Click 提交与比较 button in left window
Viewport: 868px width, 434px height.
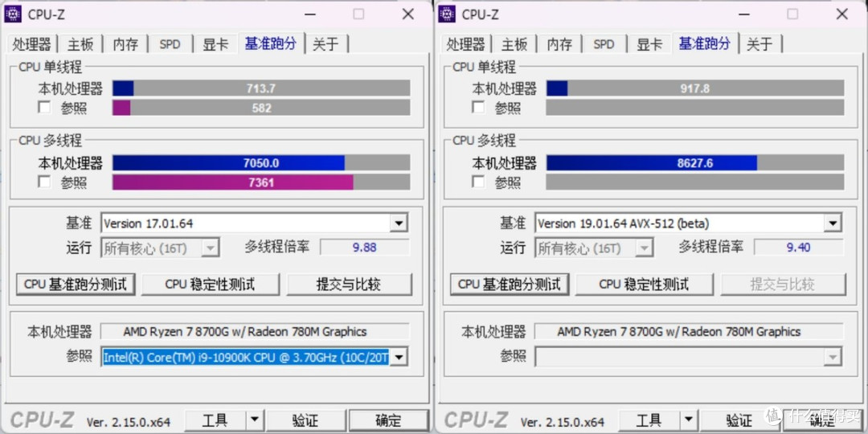pyautogui.click(x=349, y=285)
